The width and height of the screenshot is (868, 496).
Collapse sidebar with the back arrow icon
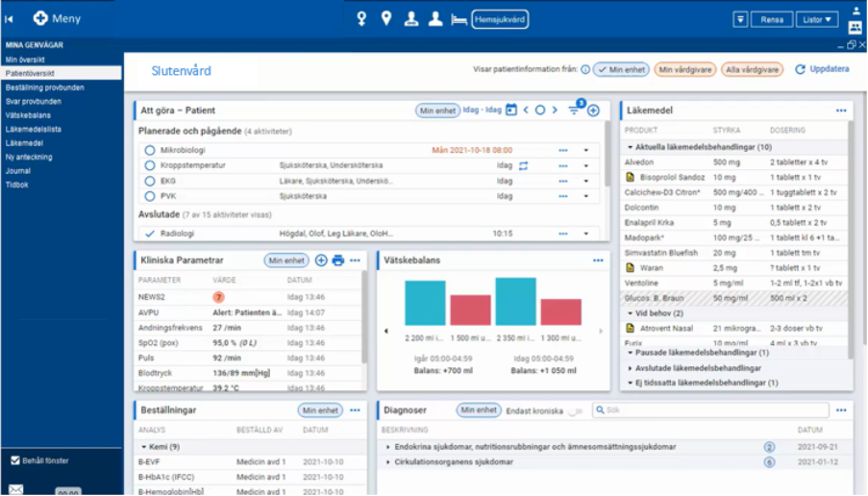9,19
